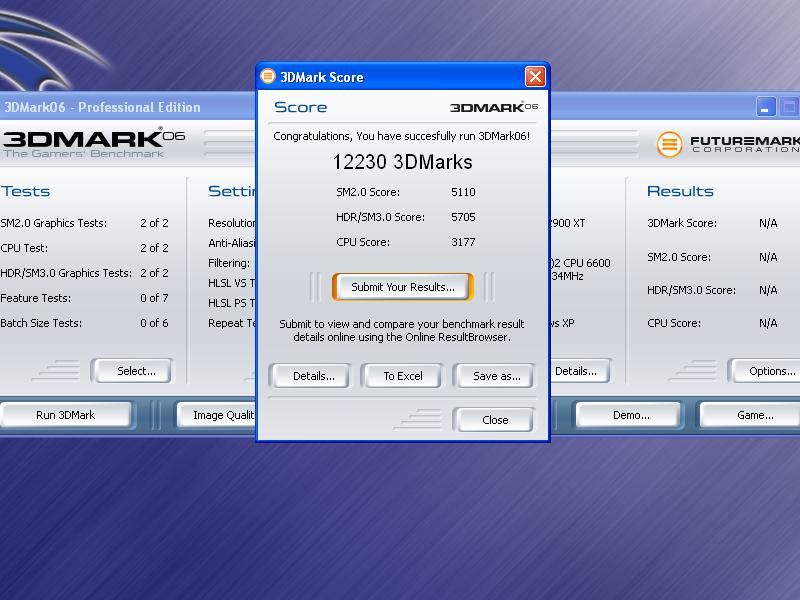This screenshot has width=800, height=600.
Task: Open Details in the score dialog
Action: click(313, 376)
